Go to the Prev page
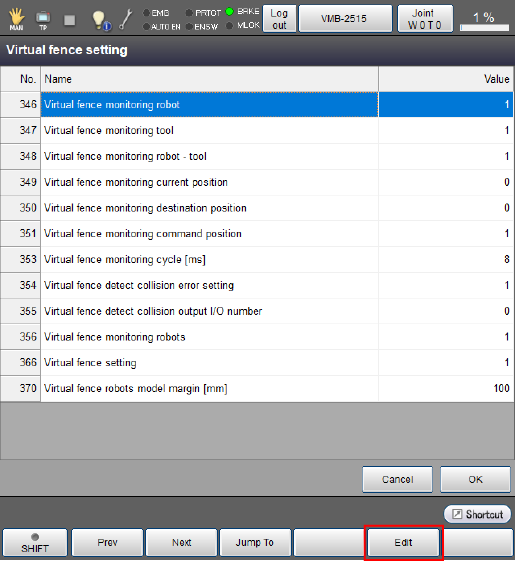 (x=107, y=543)
